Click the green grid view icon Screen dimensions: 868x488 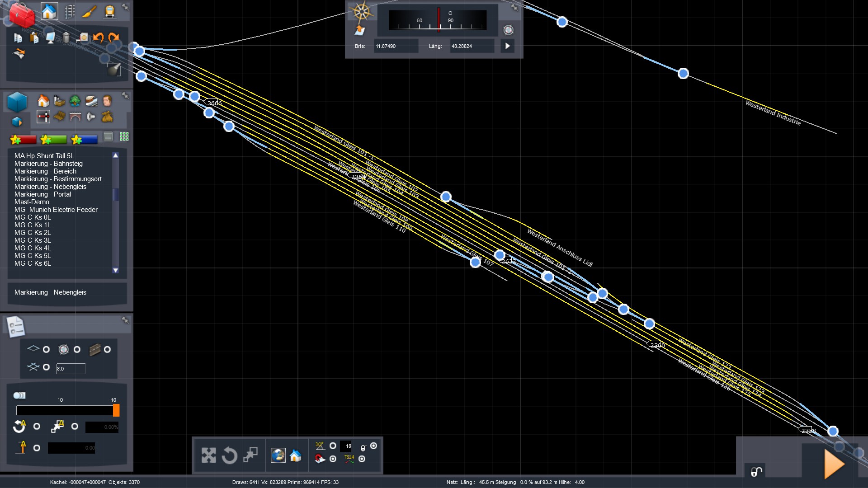click(x=124, y=137)
